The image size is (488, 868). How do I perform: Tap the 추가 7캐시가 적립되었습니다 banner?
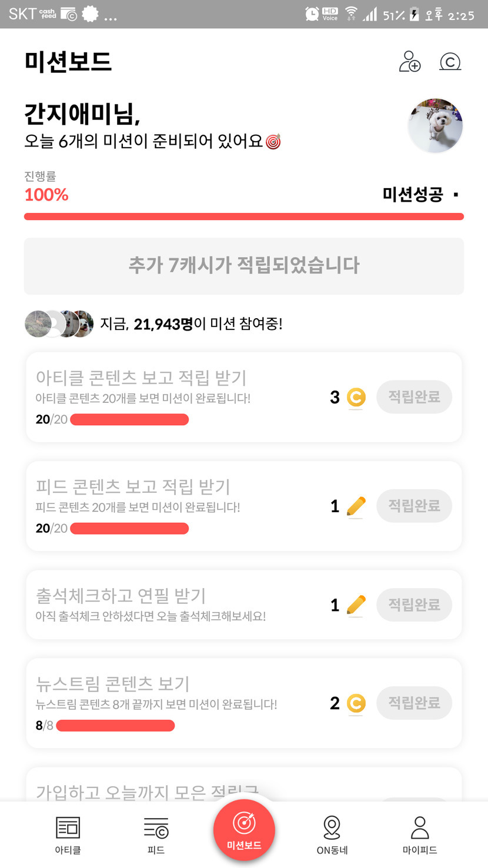[244, 266]
